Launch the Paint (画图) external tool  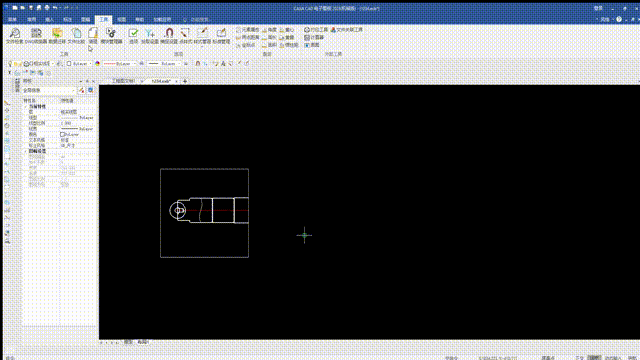(312, 45)
